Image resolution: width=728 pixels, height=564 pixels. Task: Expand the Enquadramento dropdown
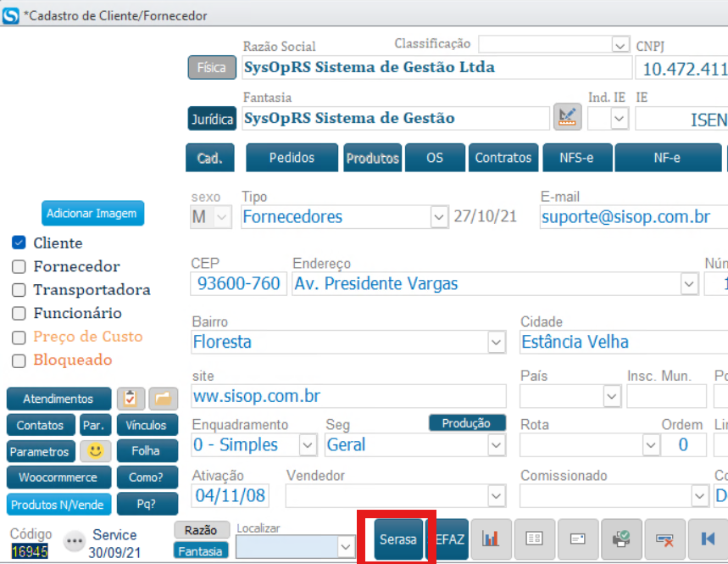click(308, 444)
